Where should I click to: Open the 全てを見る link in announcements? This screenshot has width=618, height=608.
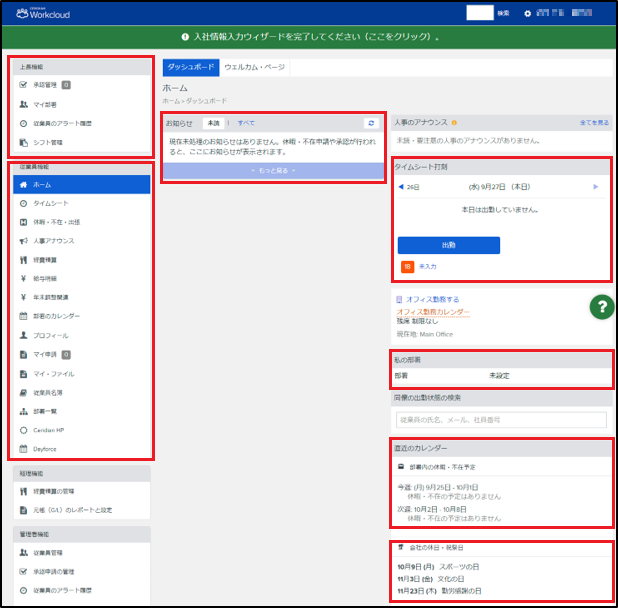pos(594,123)
